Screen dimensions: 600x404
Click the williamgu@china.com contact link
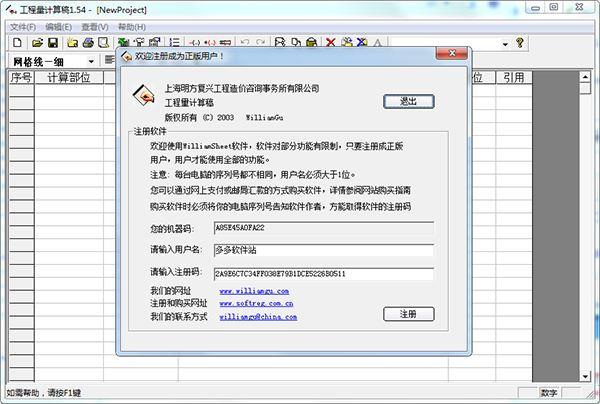[258, 317]
